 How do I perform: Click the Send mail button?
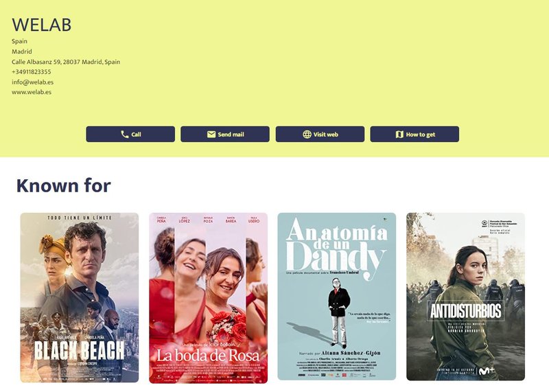(225, 134)
